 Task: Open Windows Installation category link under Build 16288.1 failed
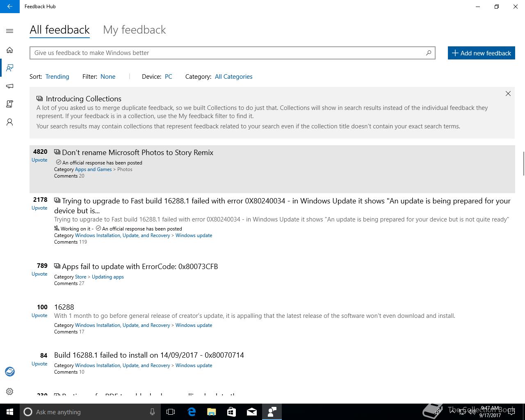(122, 365)
